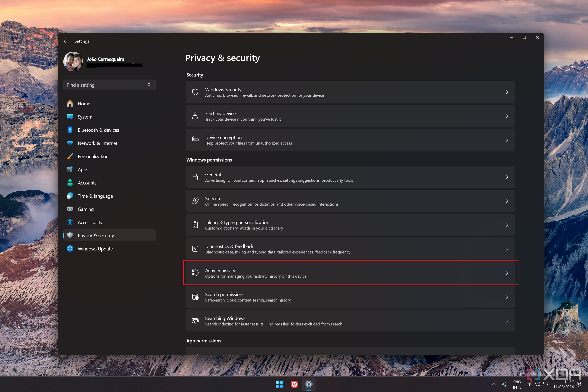Open Windows Security title text
The image size is (588, 392).
(x=223, y=89)
